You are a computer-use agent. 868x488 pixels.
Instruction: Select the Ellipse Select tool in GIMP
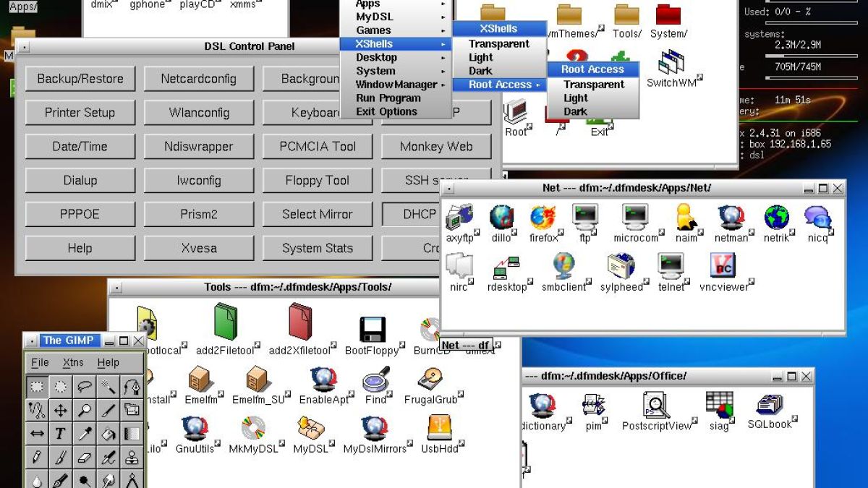[x=61, y=387]
